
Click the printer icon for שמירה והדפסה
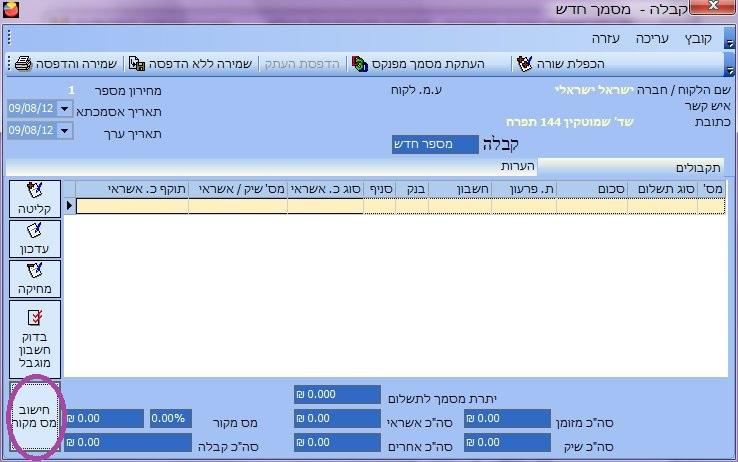(x=23, y=64)
